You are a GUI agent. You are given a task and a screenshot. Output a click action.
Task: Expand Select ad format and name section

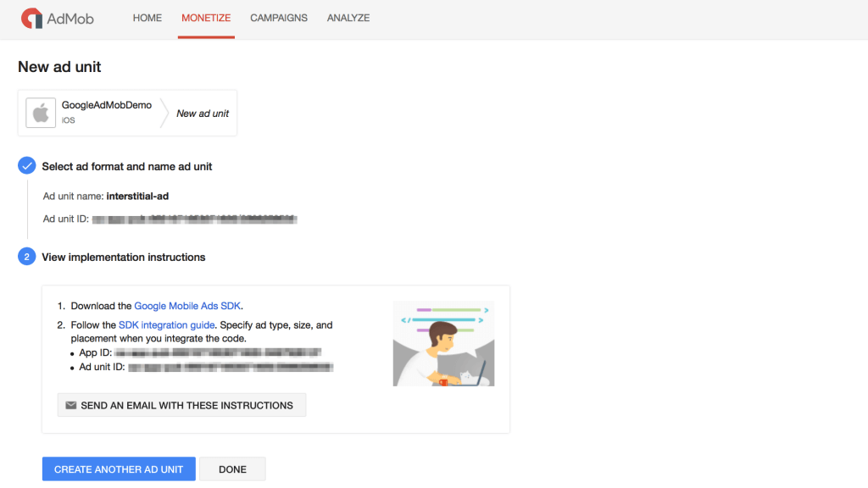click(x=127, y=167)
